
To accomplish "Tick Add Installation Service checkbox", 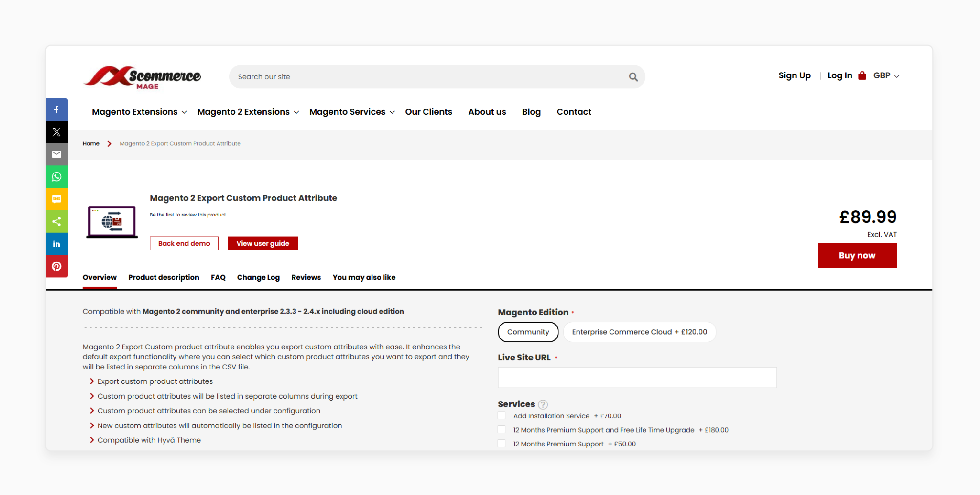I will coord(502,415).
